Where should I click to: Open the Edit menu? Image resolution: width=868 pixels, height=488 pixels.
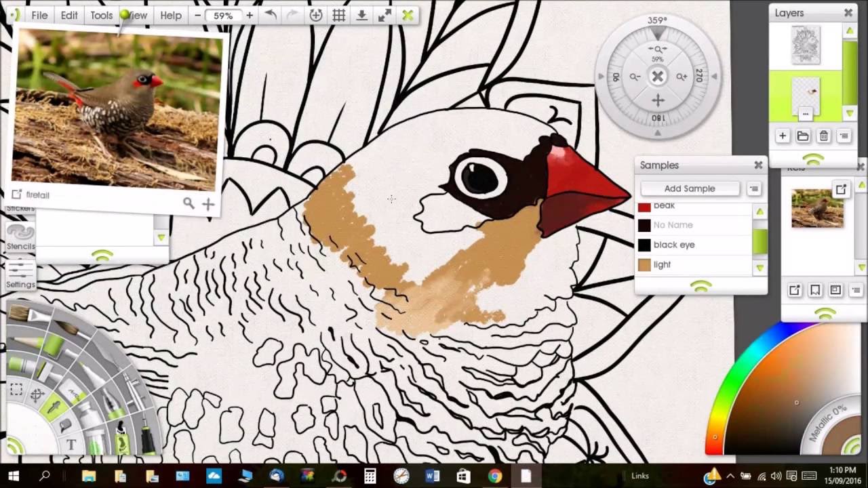pos(69,15)
